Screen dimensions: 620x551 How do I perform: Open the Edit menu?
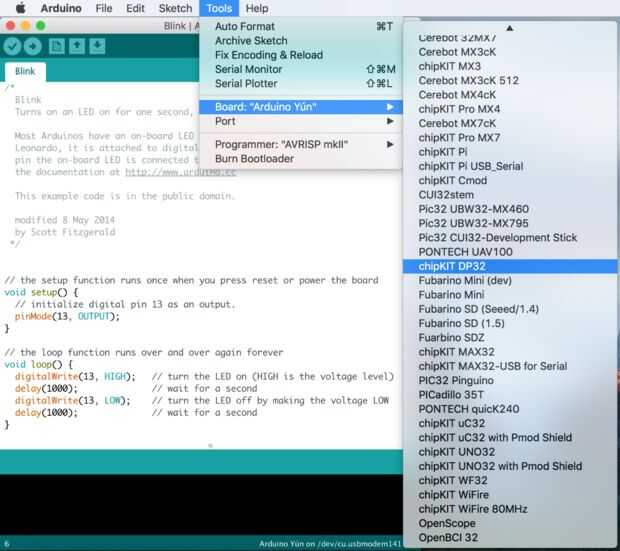[x=135, y=8]
